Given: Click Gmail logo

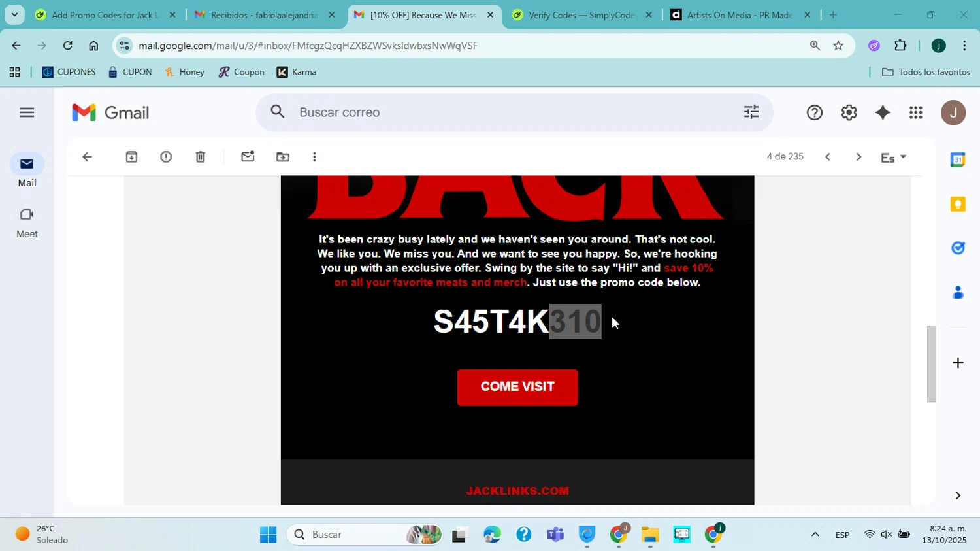Looking at the screenshot, I should pyautogui.click(x=110, y=112).
